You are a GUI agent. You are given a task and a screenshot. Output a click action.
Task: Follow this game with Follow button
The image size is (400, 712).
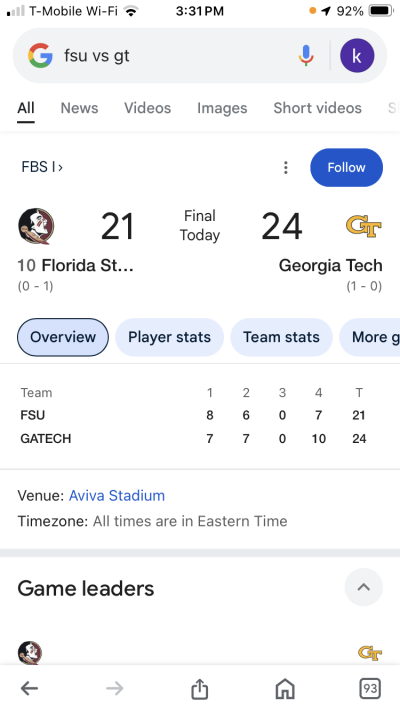(x=346, y=168)
